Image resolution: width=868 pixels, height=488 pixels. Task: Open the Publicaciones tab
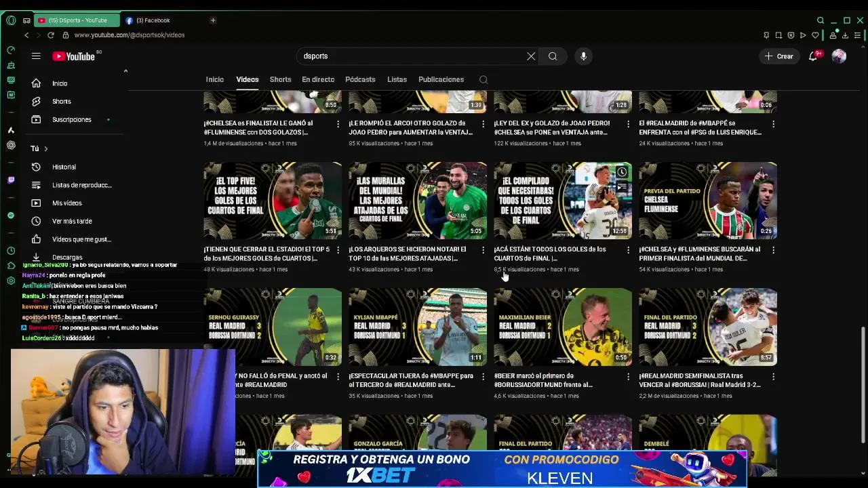pyautogui.click(x=441, y=79)
